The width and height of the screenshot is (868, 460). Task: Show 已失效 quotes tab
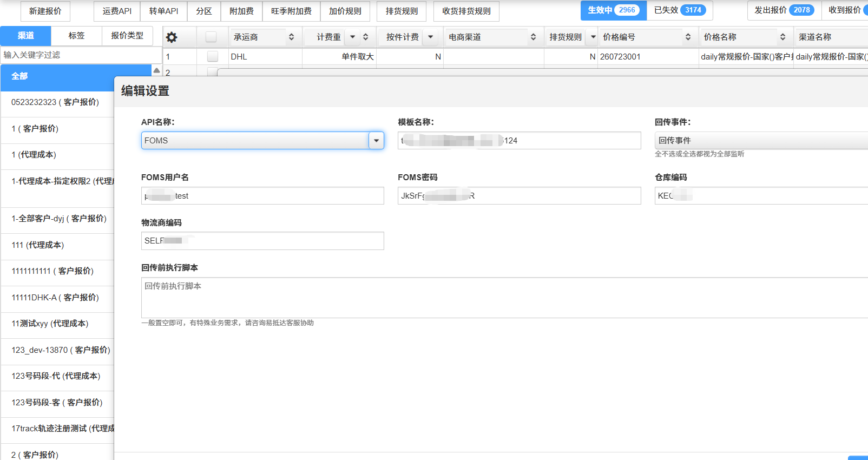tap(680, 10)
